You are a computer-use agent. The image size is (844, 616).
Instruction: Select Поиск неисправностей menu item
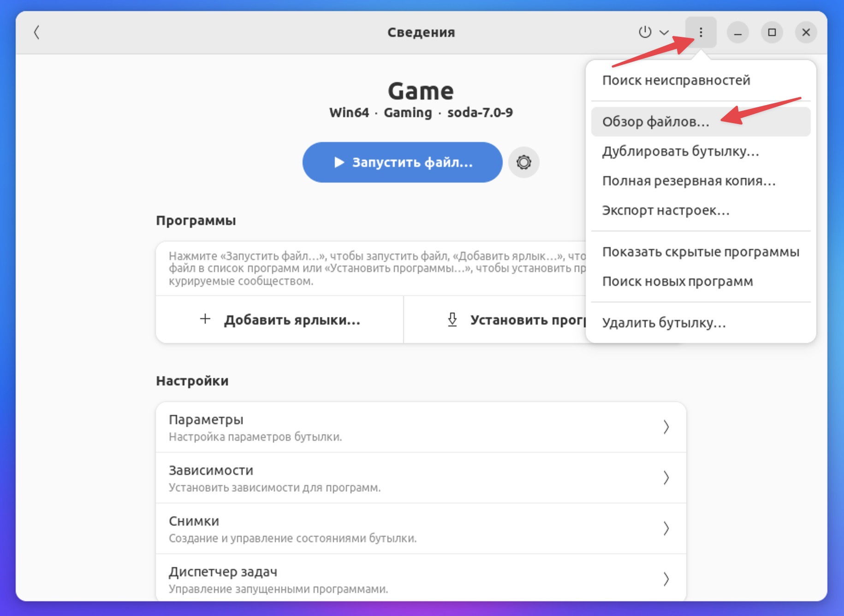tap(701, 80)
